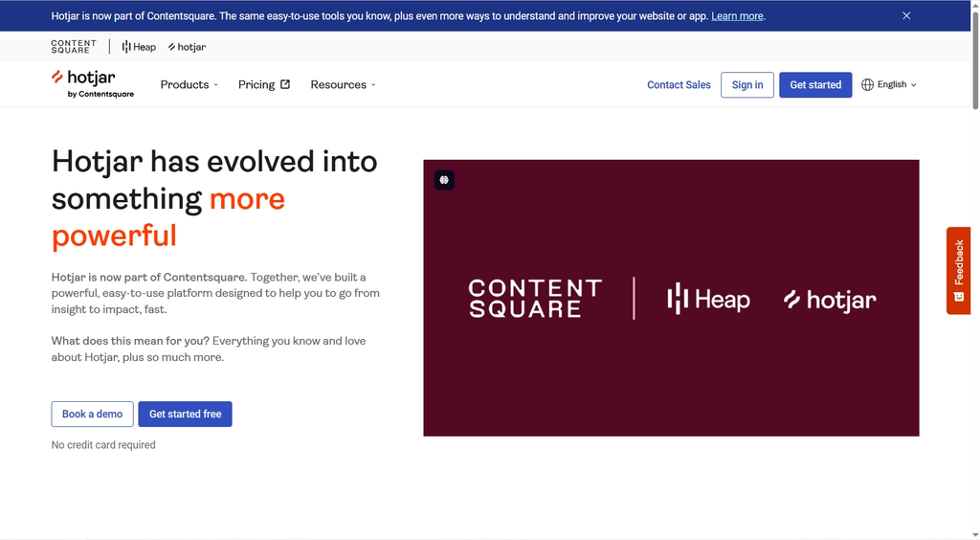The image size is (980, 540).
Task: Click the 'No credit card required' text
Action: point(103,445)
